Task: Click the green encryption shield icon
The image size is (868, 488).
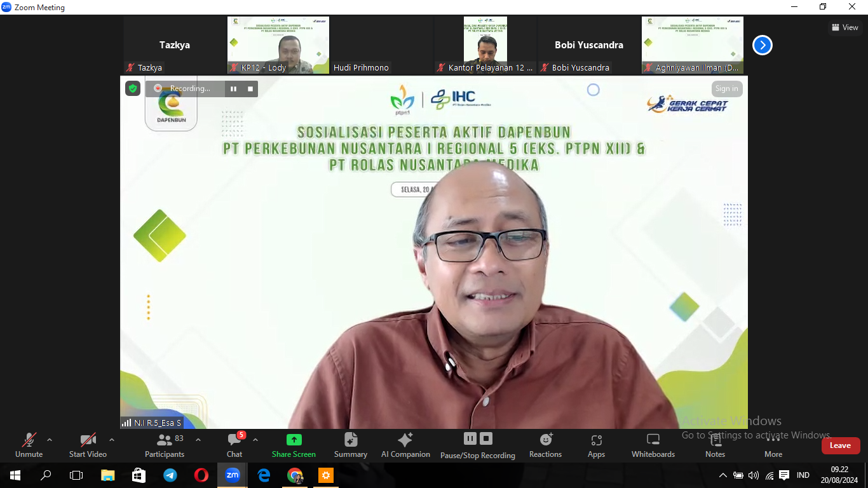Action: click(133, 89)
